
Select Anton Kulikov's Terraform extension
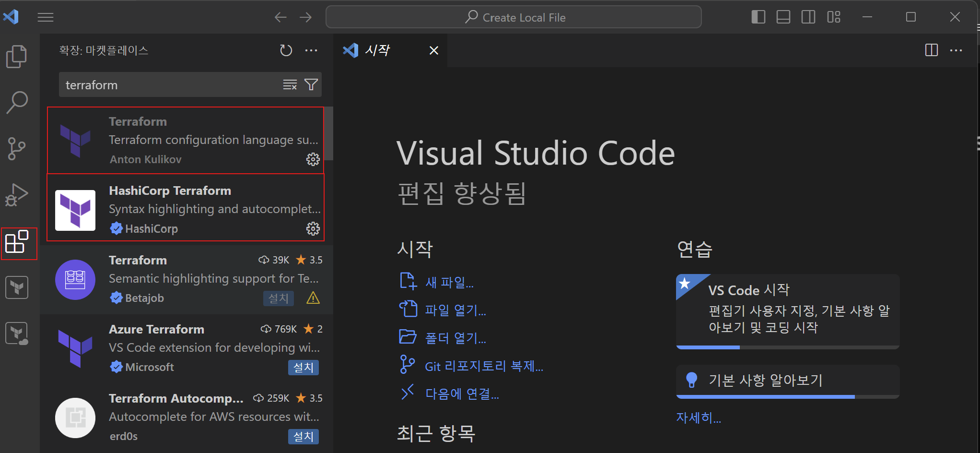pyautogui.click(x=186, y=140)
